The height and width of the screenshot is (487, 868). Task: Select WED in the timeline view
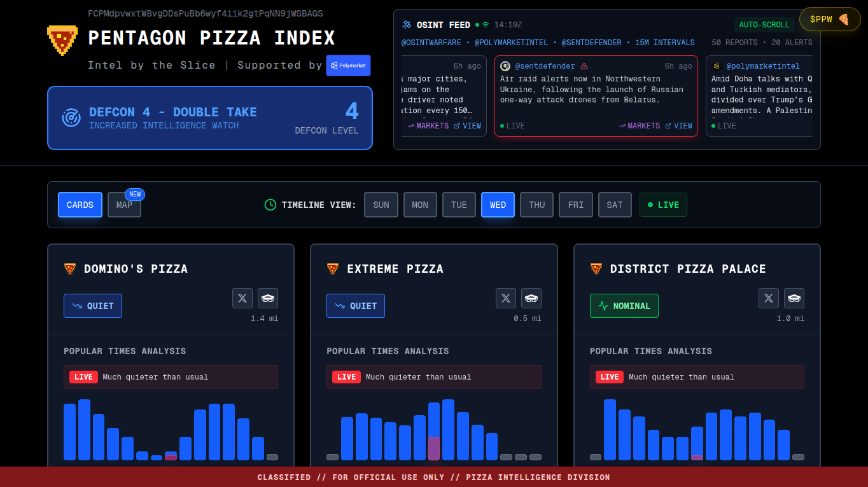point(498,205)
